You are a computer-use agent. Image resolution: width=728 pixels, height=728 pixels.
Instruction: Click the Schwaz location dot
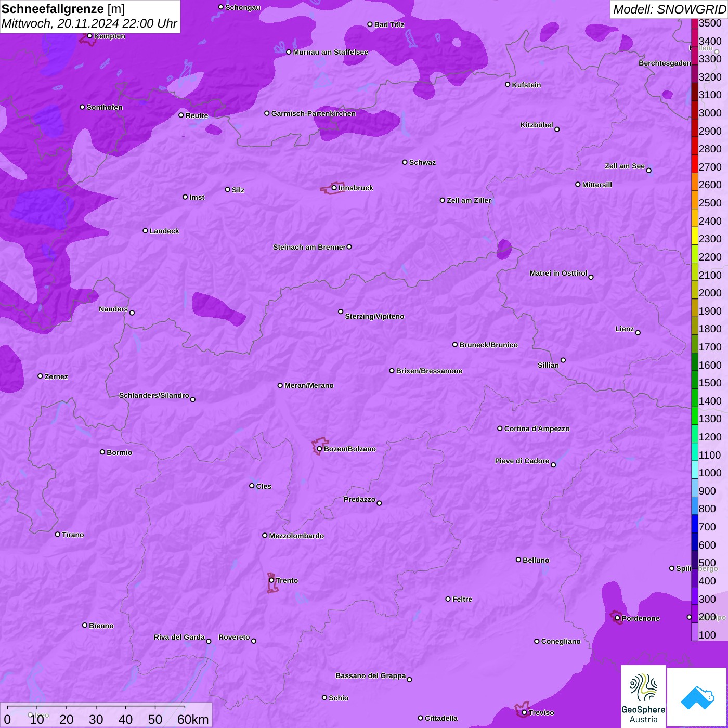(x=405, y=162)
